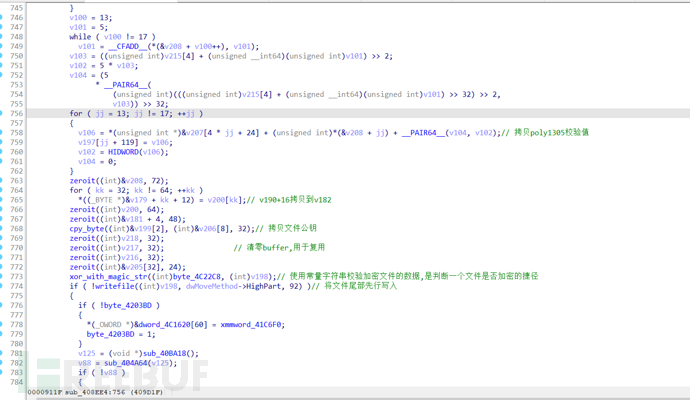The width and height of the screenshot is (690, 400).
Task: Select line number 745
Action: 16,8
